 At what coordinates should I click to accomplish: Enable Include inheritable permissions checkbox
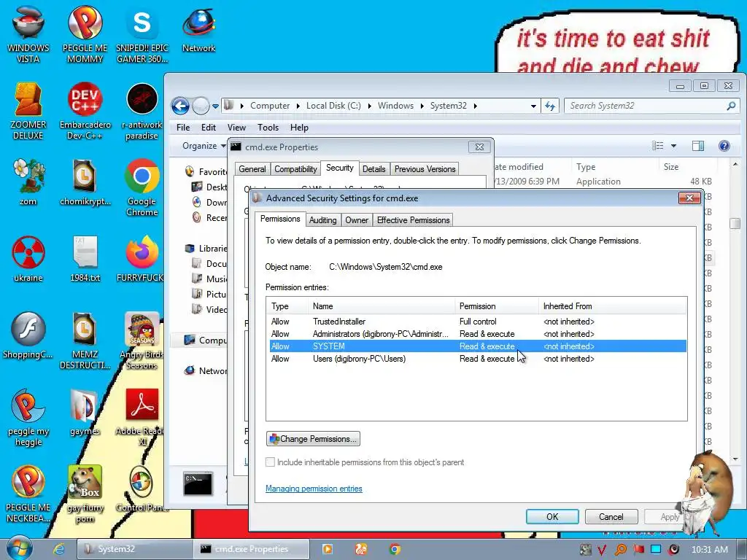[x=270, y=462]
